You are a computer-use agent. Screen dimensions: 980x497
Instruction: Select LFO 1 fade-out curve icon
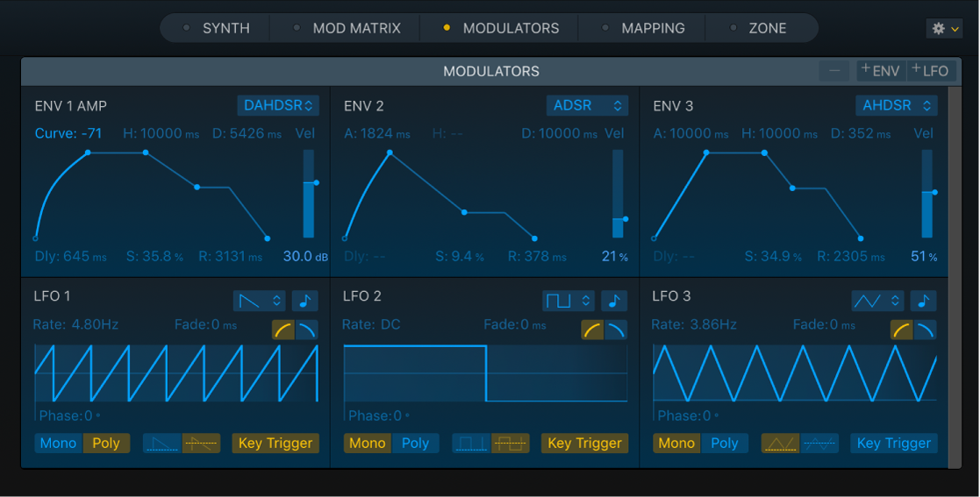(306, 330)
